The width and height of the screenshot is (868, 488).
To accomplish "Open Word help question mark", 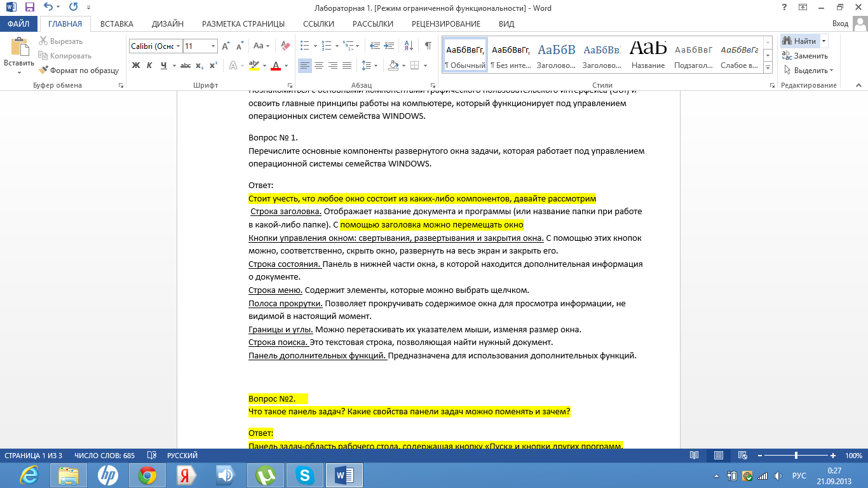I will click(x=784, y=8).
